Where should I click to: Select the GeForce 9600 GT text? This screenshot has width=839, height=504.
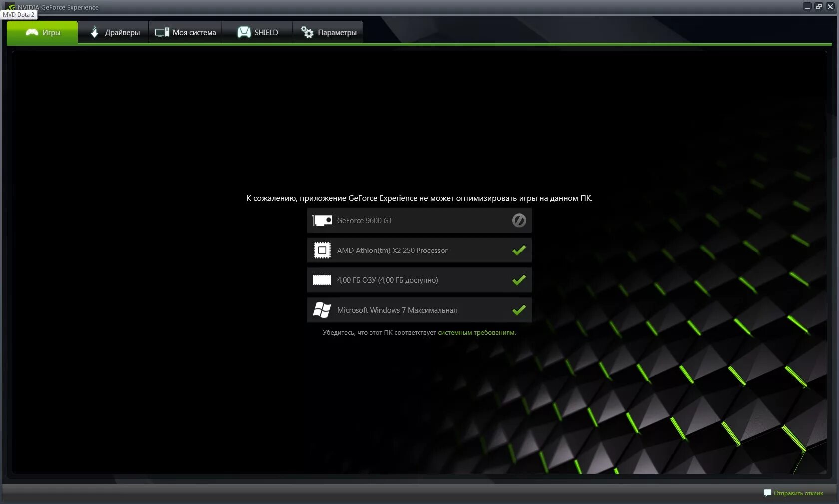(x=365, y=220)
